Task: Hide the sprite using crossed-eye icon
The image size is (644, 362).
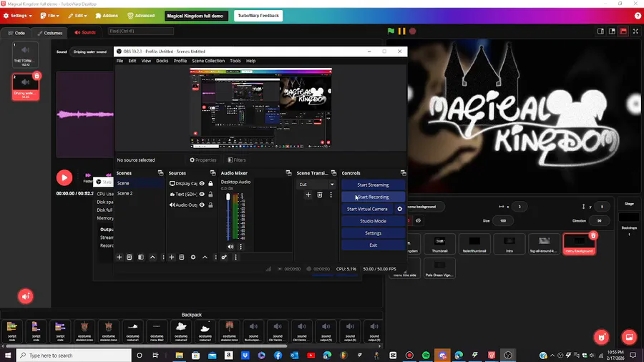Action: click(x=418, y=221)
